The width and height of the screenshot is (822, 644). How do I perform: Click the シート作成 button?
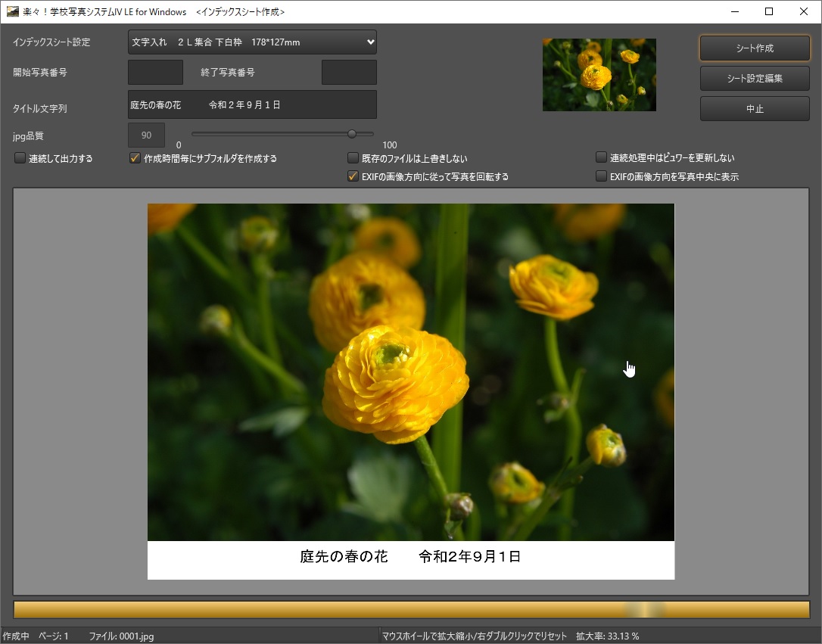(x=755, y=48)
